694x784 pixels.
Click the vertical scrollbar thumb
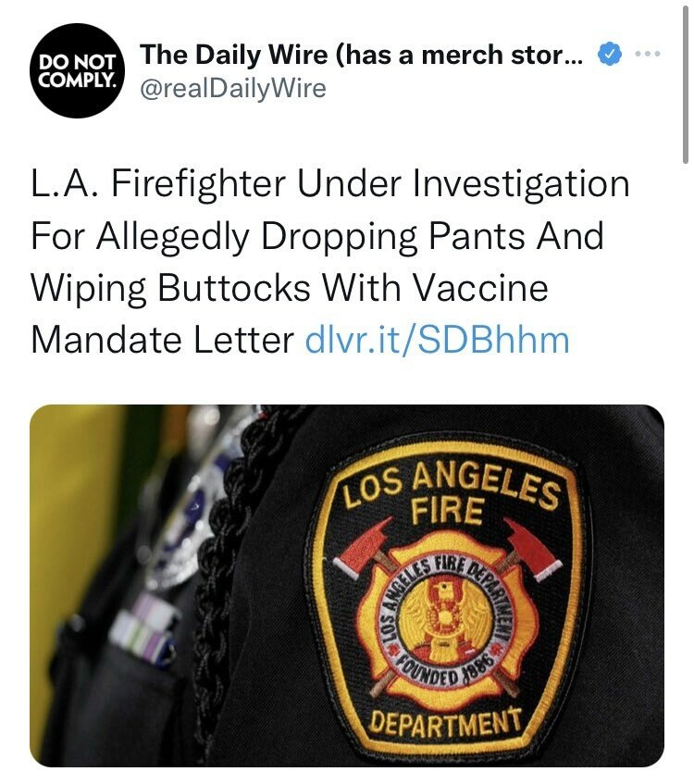click(685, 82)
